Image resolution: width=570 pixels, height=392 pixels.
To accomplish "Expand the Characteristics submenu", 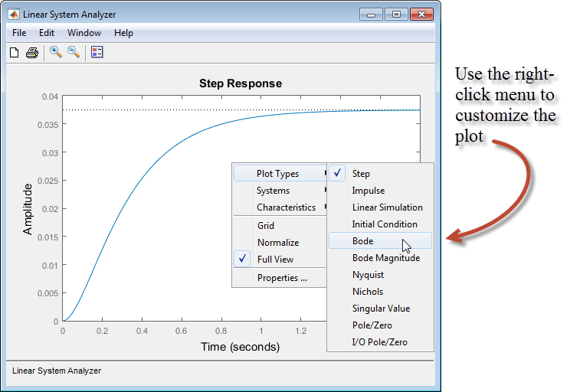I will 280,207.
